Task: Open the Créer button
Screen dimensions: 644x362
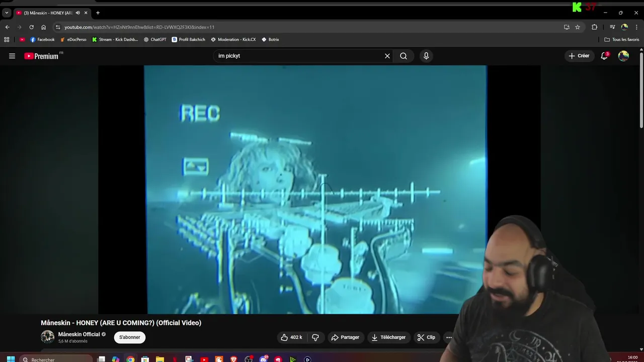Action: tap(579, 56)
